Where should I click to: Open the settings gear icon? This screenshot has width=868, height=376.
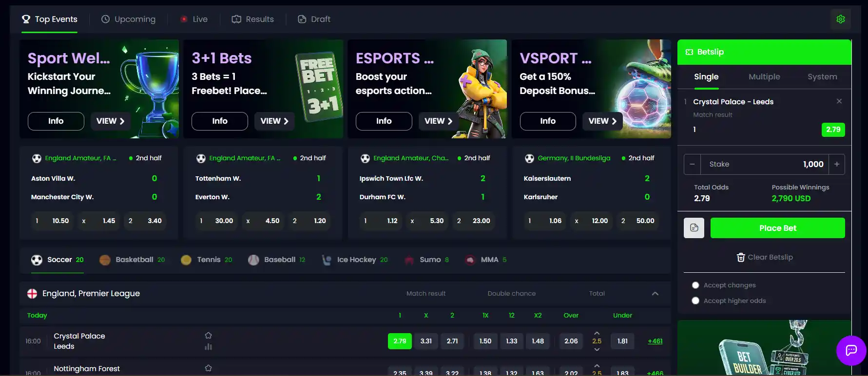point(841,19)
